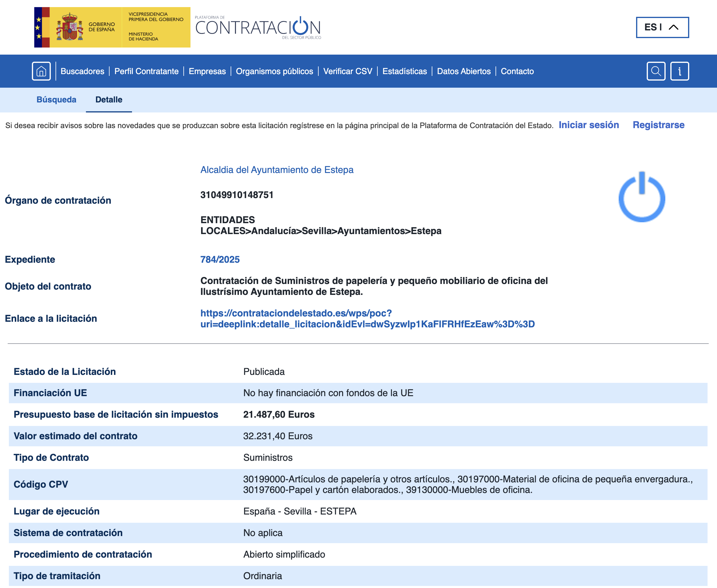
Task: Open expediente 784/2025 link
Action: click(x=220, y=259)
